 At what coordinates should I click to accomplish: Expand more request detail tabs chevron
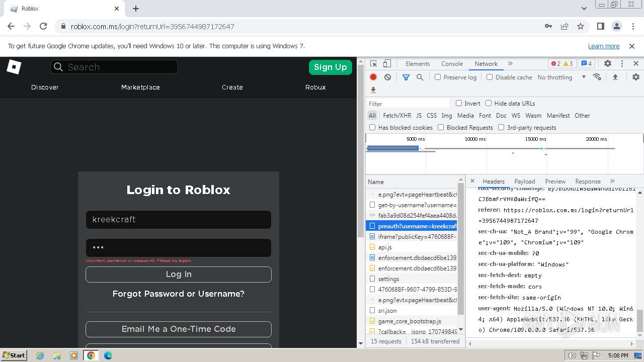click(x=612, y=181)
